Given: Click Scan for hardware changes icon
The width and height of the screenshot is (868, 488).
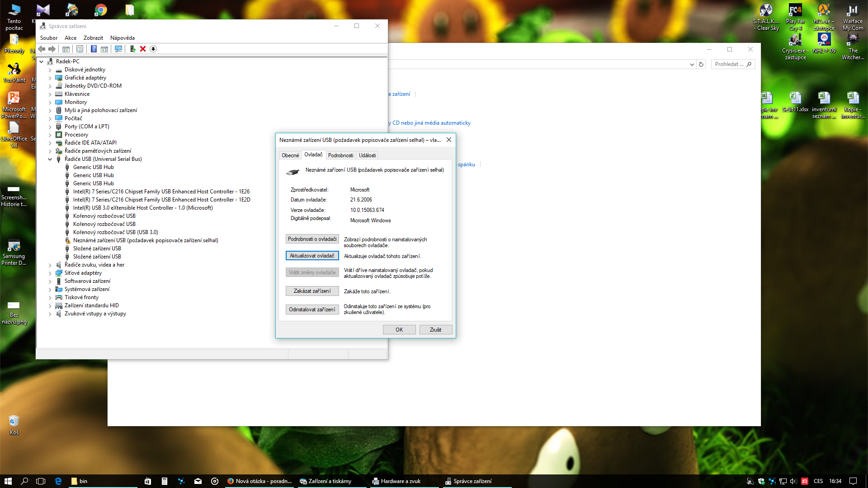Looking at the screenshot, I should click(118, 49).
